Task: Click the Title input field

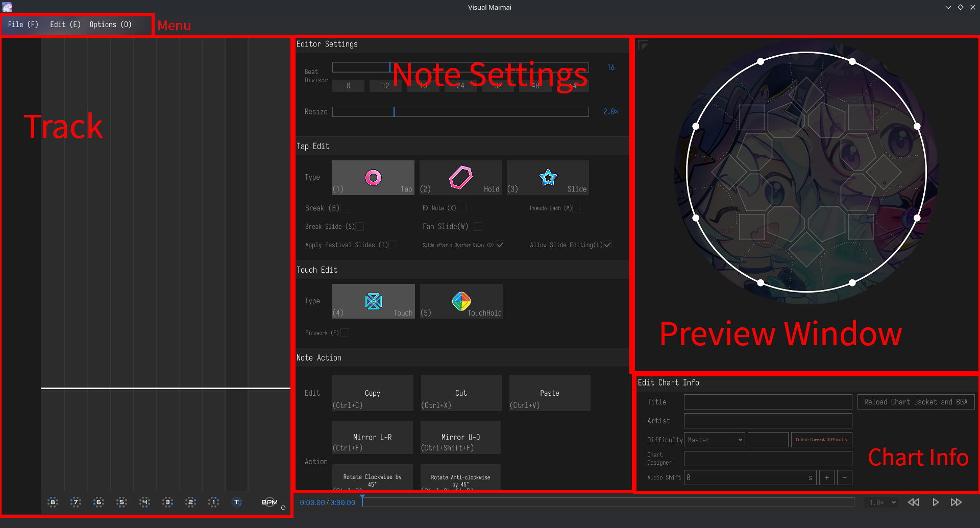Action: click(768, 402)
